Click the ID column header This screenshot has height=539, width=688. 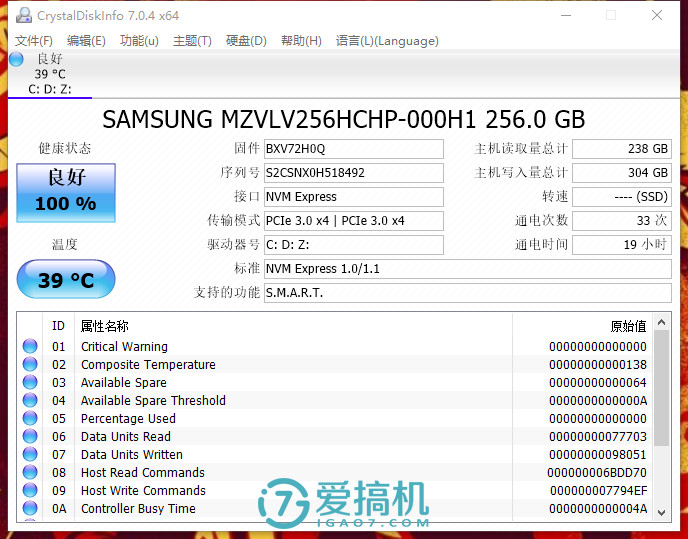(x=58, y=326)
